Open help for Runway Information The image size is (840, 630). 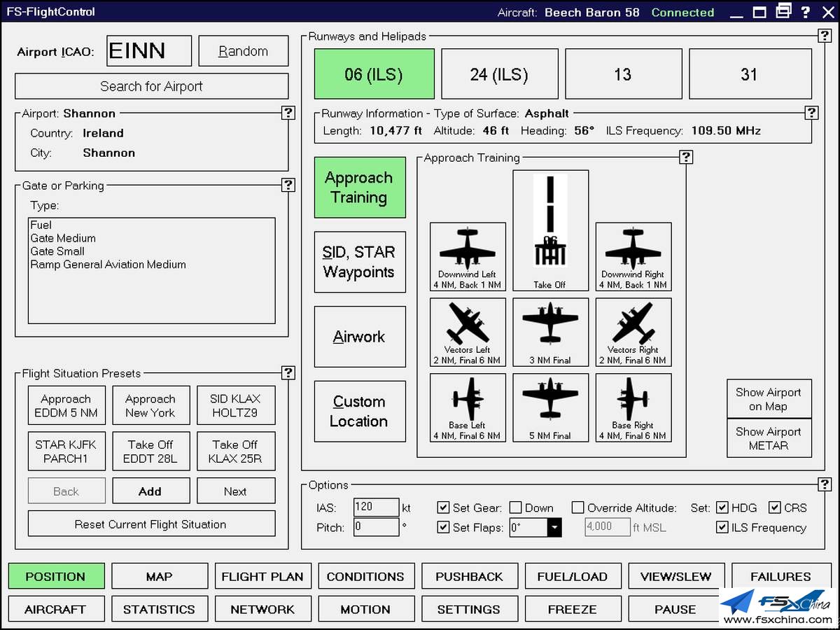(811, 113)
